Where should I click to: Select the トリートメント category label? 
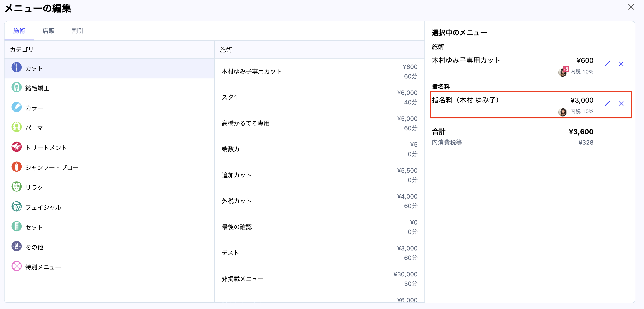[46, 148]
